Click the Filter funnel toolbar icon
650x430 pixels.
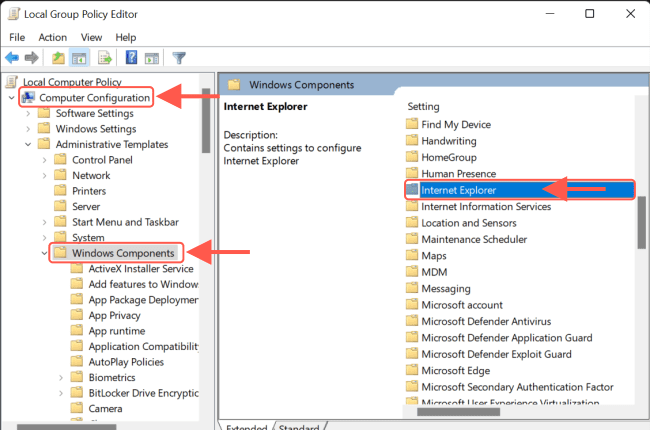tap(179, 58)
